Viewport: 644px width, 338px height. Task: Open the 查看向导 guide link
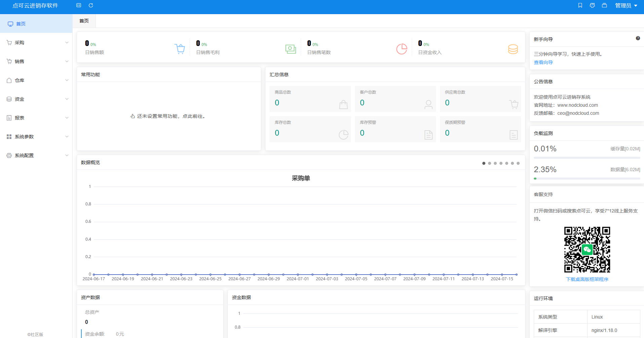(543, 62)
